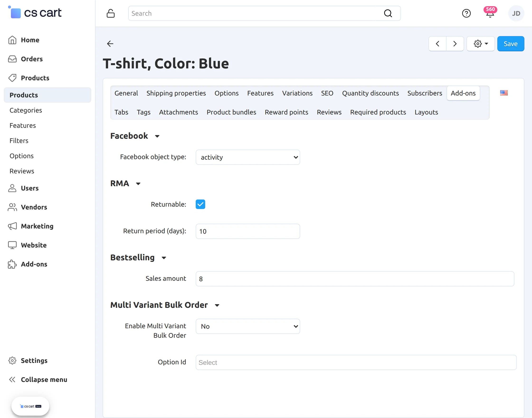Open the Subscribers tab
This screenshot has height=418, width=532.
point(425,93)
